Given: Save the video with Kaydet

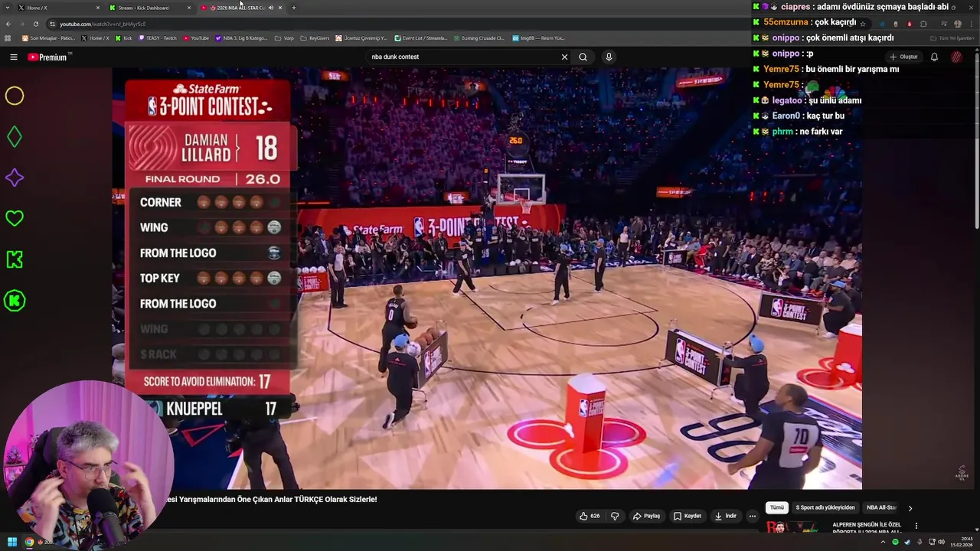Looking at the screenshot, I should click(687, 516).
